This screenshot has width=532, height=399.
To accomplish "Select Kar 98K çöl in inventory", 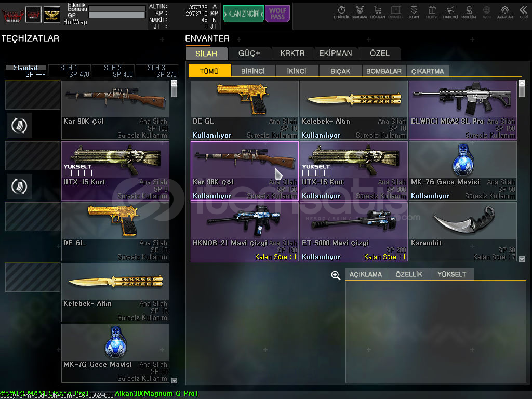I will (245, 171).
